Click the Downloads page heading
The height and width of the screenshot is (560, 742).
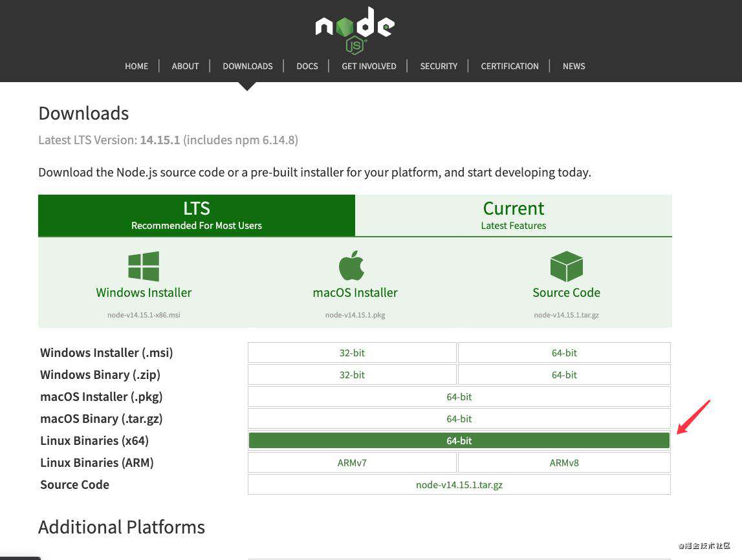(x=83, y=114)
